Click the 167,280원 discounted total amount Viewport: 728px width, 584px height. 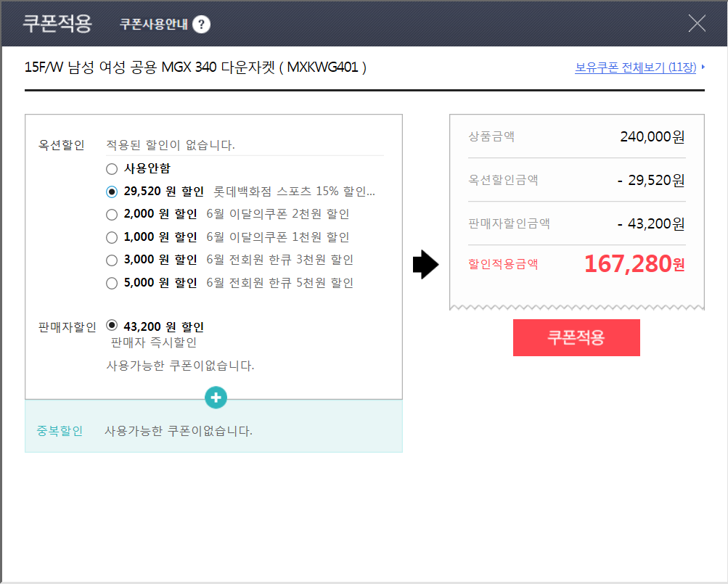(x=634, y=264)
